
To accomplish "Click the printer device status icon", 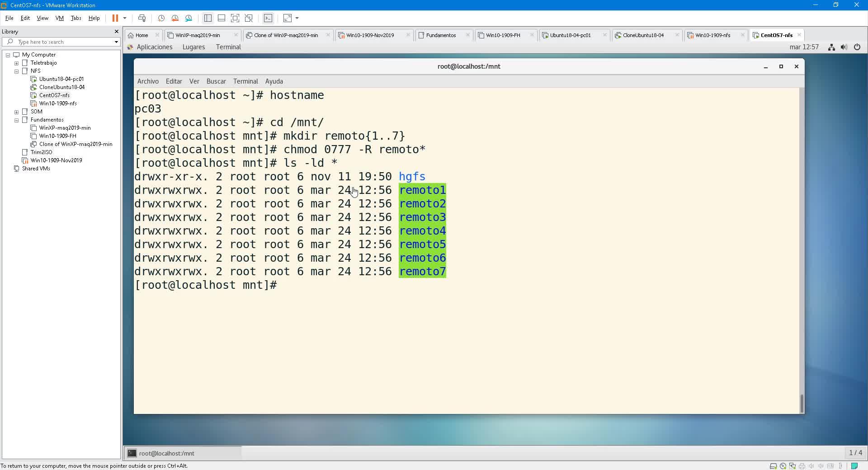I will tap(802, 466).
